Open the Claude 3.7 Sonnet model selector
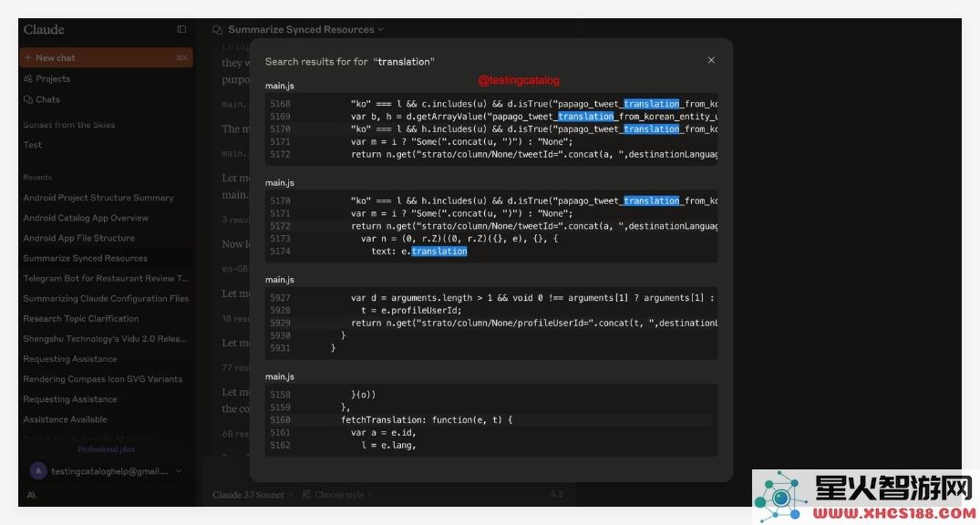Screen dimensions: 980x525 pos(252,495)
